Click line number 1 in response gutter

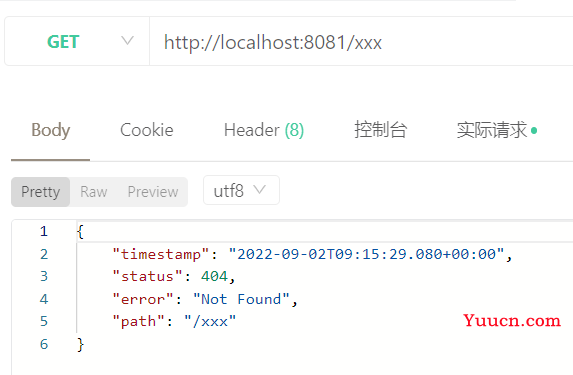[44, 231]
